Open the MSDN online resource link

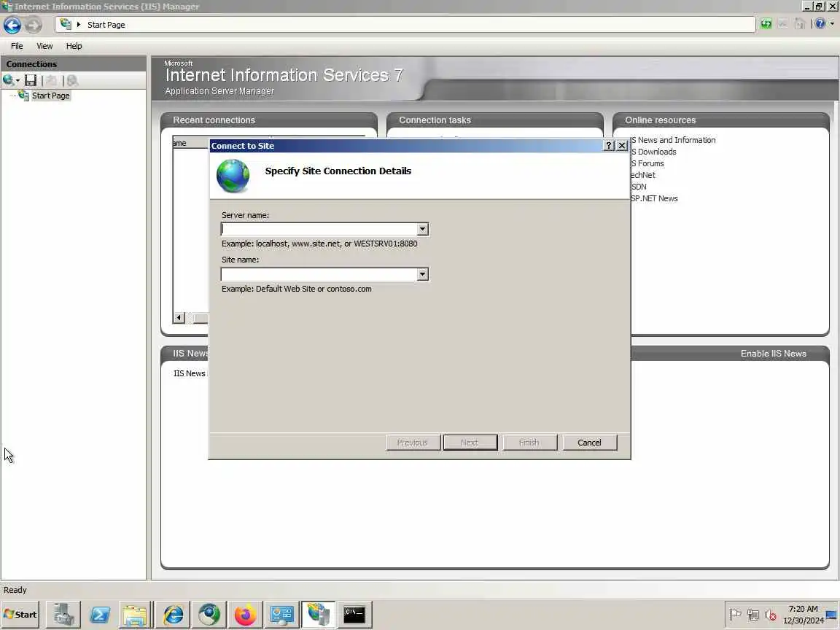point(639,187)
